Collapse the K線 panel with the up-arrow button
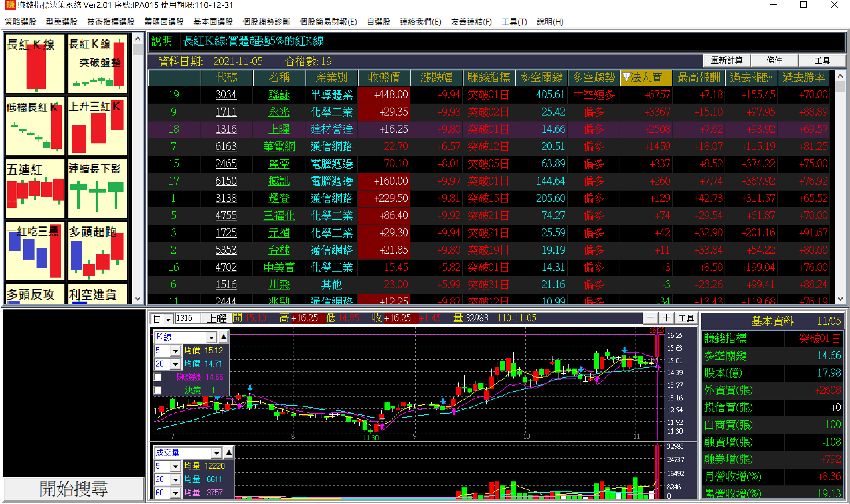Image resolution: width=850 pixels, height=504 pixels. [223, 337]
